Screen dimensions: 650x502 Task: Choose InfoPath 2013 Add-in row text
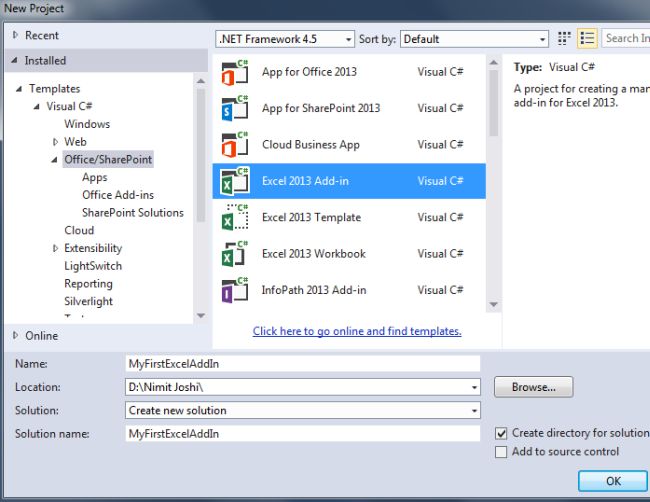pyautogui.click(x=314, y=290)
